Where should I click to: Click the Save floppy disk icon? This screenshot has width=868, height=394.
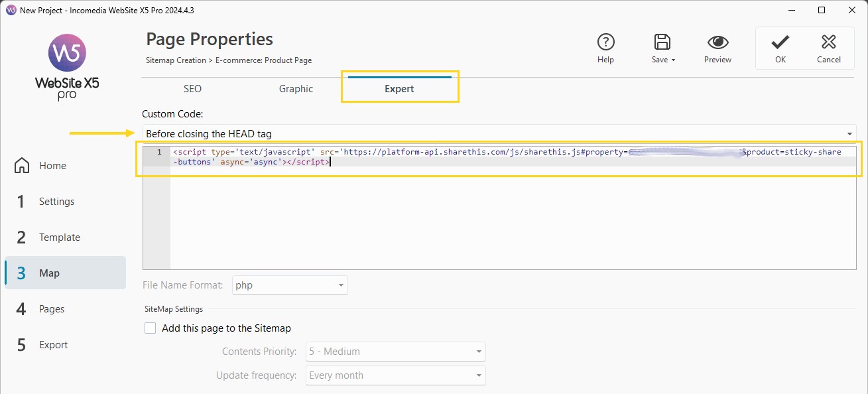(x=661, y=42)
